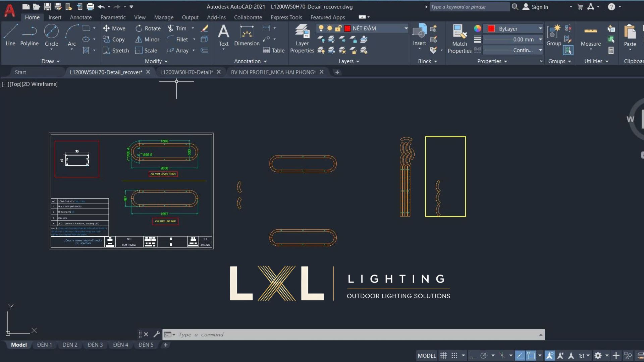This screenshot has height=362, width=644.
Task: Open the 1:1 annotation scale dropdown
Action: 584,356
